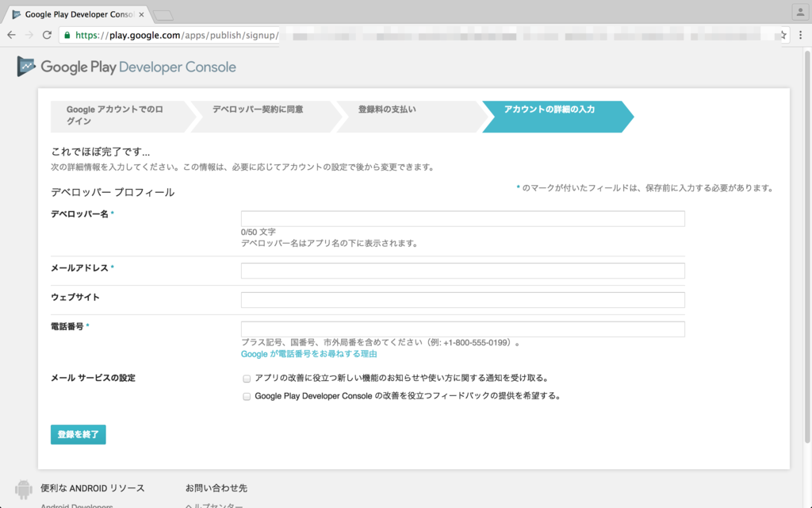Tick the フィードバックの提供を希望する checkbox
Viewport: 812px width, 508px height.
coord(247,396)
